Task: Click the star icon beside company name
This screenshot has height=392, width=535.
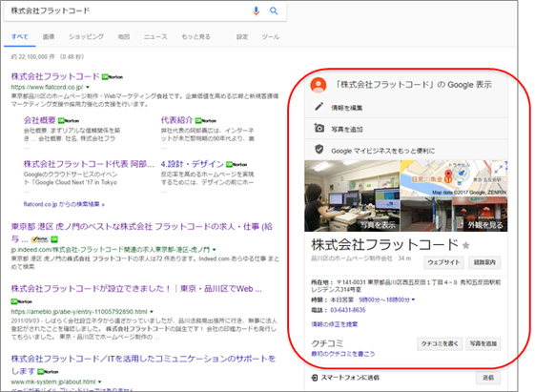Action: pos(466,245)
